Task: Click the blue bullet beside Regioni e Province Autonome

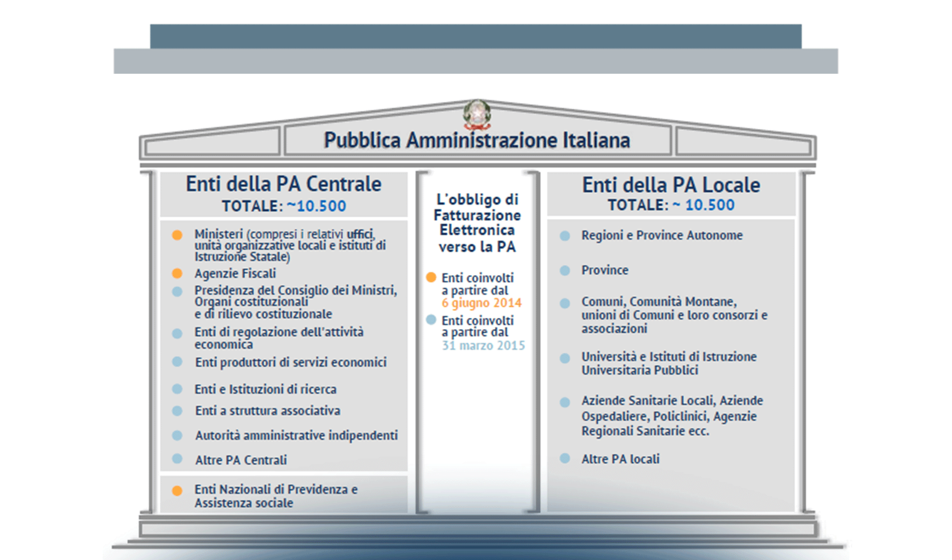Action: click(x=565, y=236)
